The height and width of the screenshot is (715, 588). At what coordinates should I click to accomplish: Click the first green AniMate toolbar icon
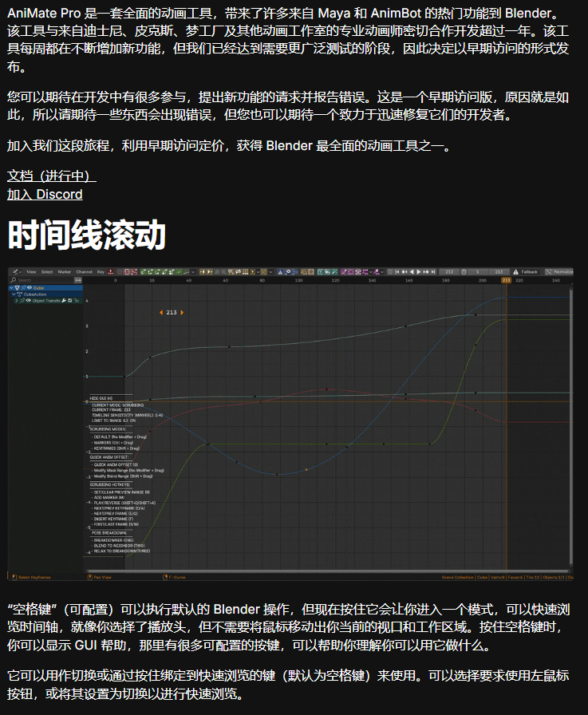coord(143,272)
